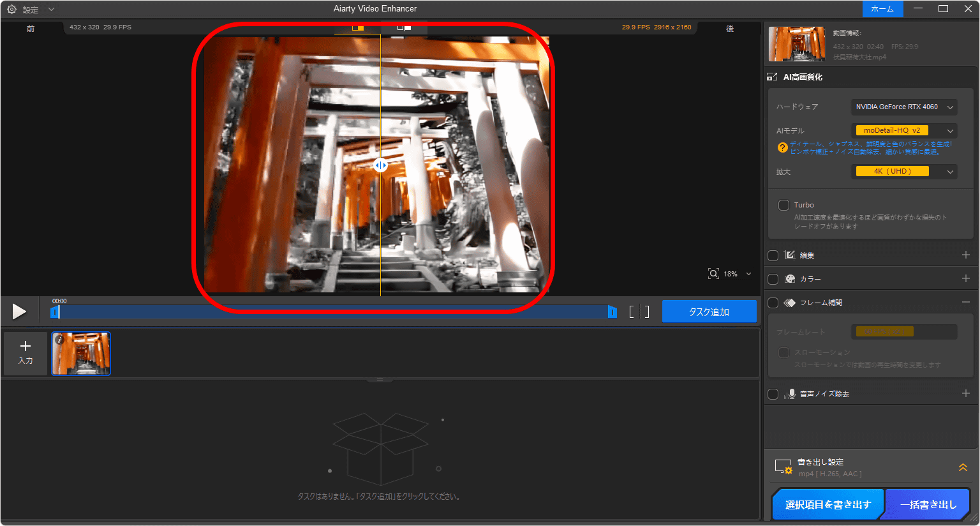
Task: Expand the 書き出し設定 panel
Action: click(x=963, y=468)
